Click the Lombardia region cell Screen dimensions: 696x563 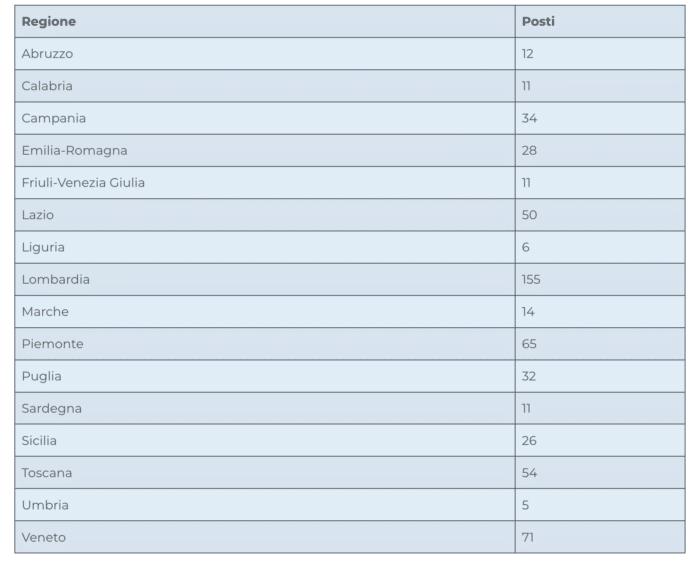tap(56, 279)
